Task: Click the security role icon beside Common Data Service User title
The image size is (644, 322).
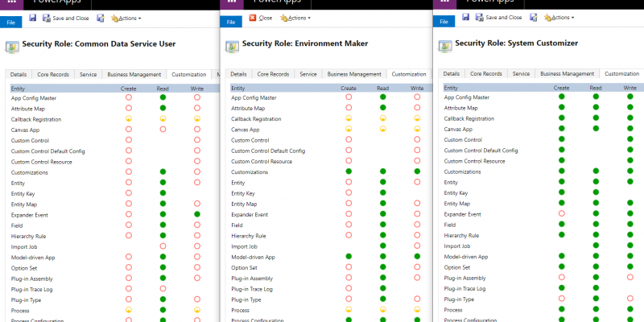Action: coord(12,47)
